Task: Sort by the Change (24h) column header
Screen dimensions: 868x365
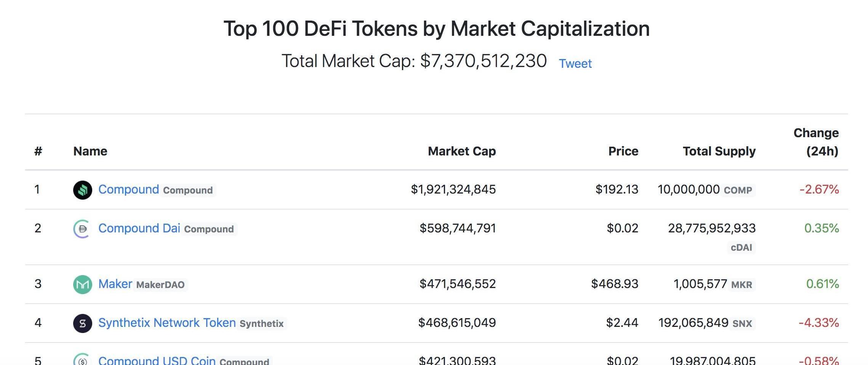Action: point(816,142)
